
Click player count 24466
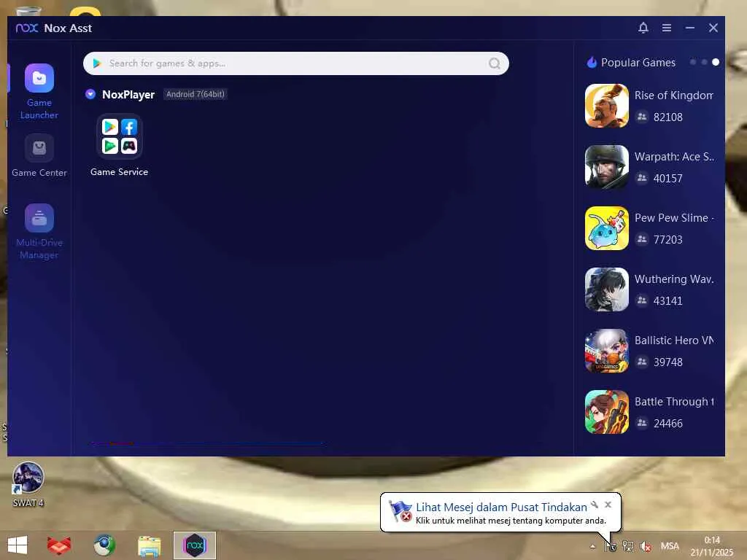[x=668, y=424]
